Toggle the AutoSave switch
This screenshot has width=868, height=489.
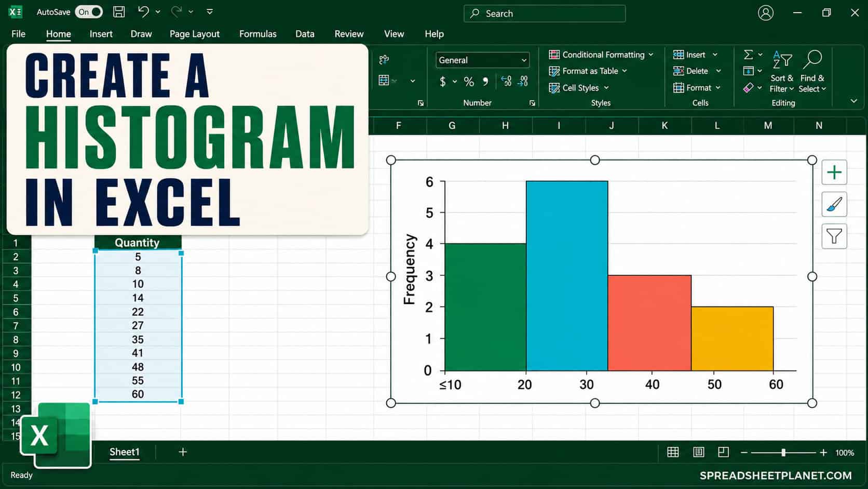click(89, 12)
